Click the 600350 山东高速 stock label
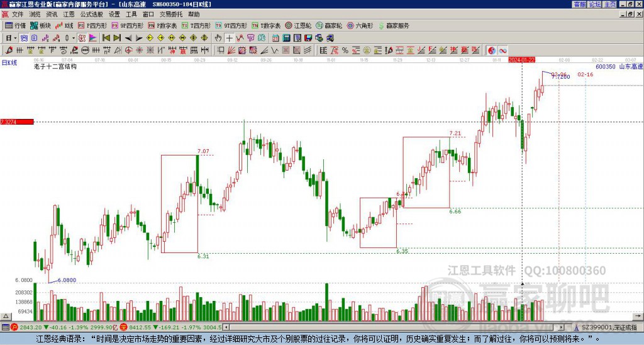 [619, 66]
